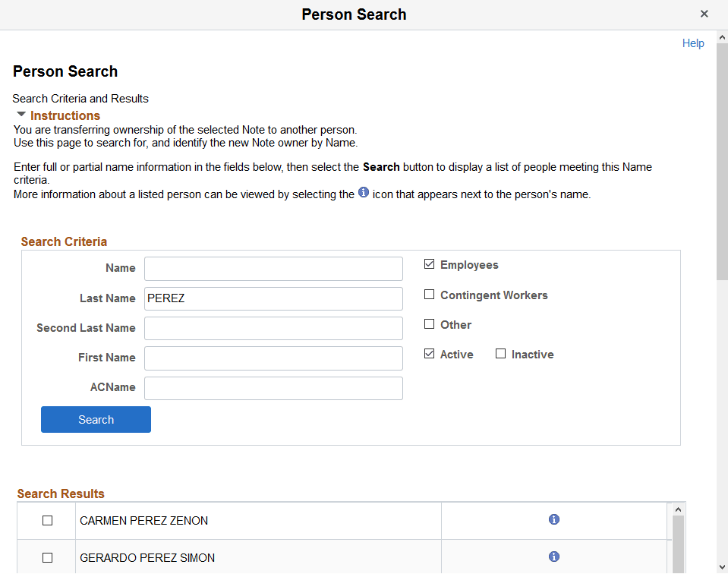Close the Person Search dialog
728x574 pixels.
pos(704,14)
